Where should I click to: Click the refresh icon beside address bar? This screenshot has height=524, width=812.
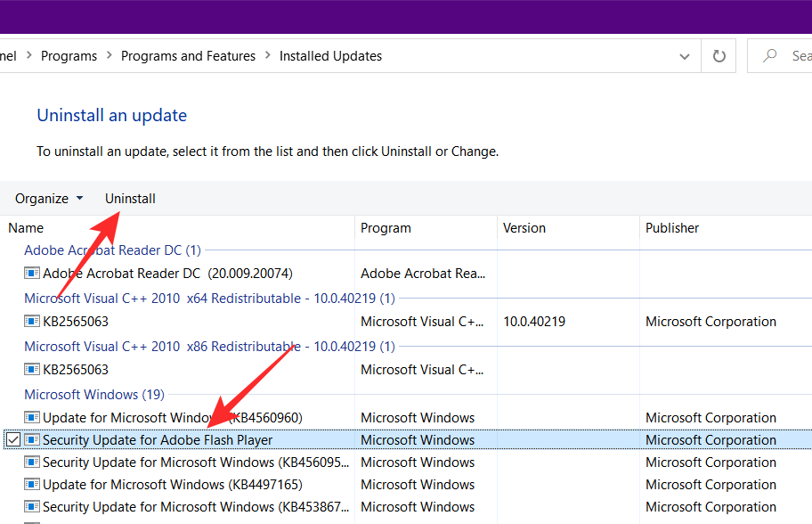[719, 56]
